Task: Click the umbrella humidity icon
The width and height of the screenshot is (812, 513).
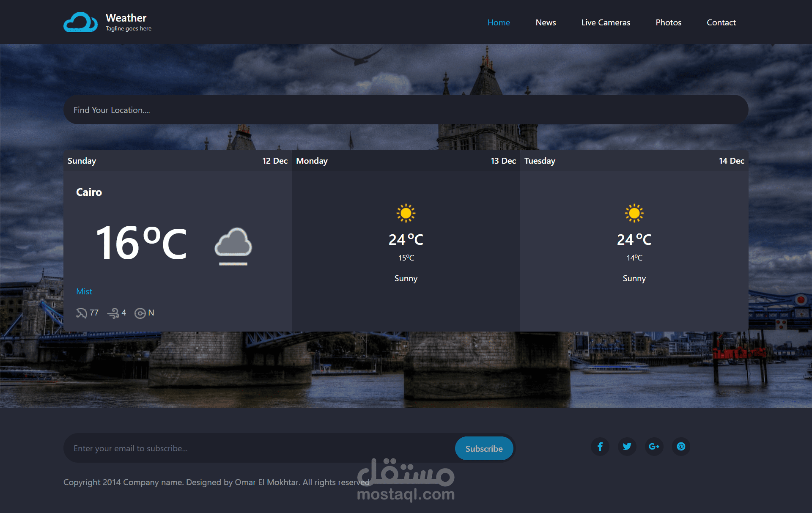Action: click(81, 313)
